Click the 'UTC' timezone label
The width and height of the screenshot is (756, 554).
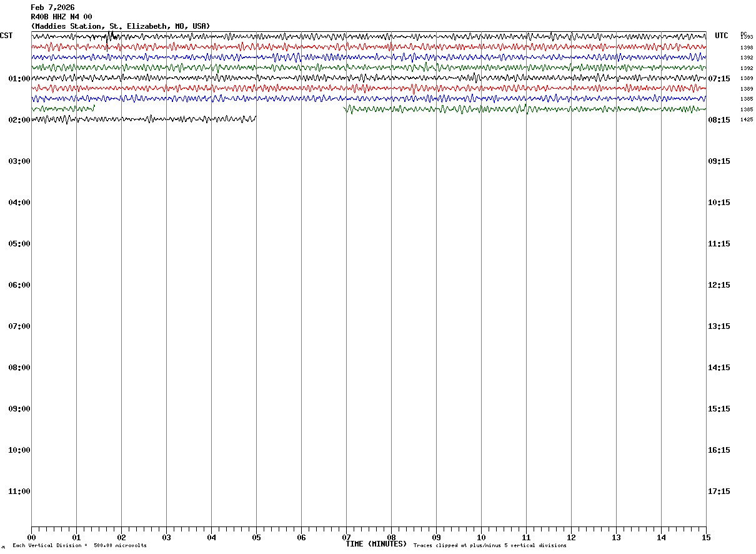(x=722, y=36)
